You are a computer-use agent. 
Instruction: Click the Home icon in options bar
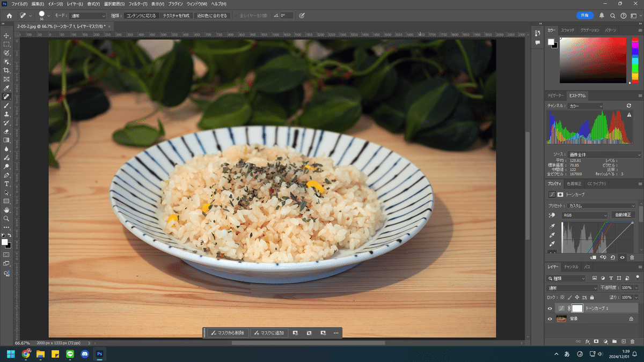(x=9, y=16)
